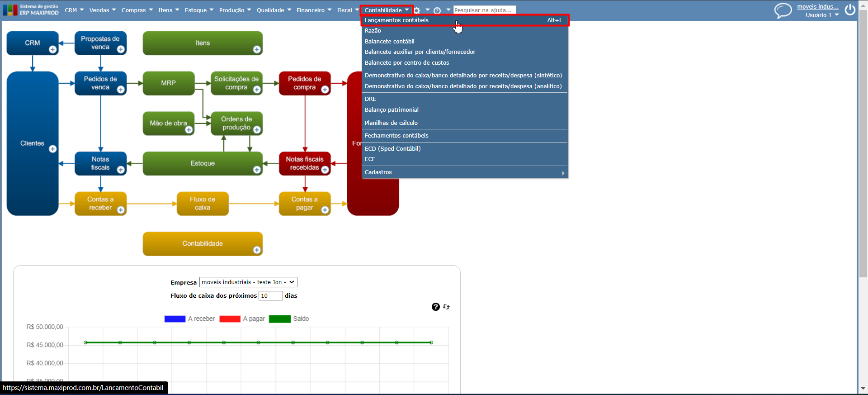
Task: Click the plus icon on Contas a receber
Action: pos(121,210)
